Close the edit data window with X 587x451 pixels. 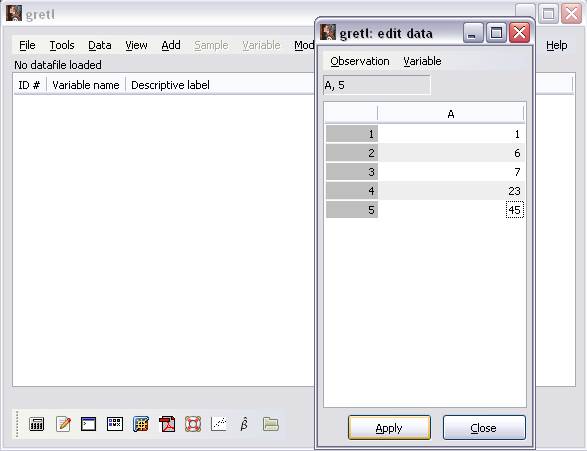520,32
